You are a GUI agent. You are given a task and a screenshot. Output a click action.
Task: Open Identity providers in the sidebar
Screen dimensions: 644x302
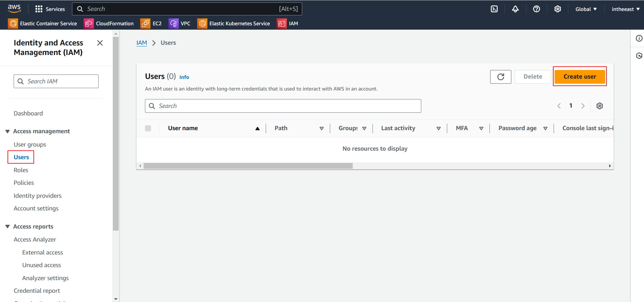[38, 196]
